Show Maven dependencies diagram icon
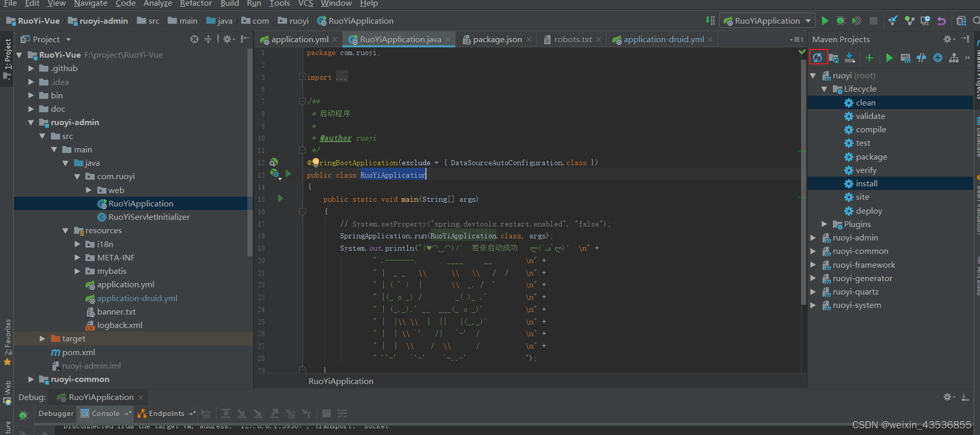 point(954,58)
